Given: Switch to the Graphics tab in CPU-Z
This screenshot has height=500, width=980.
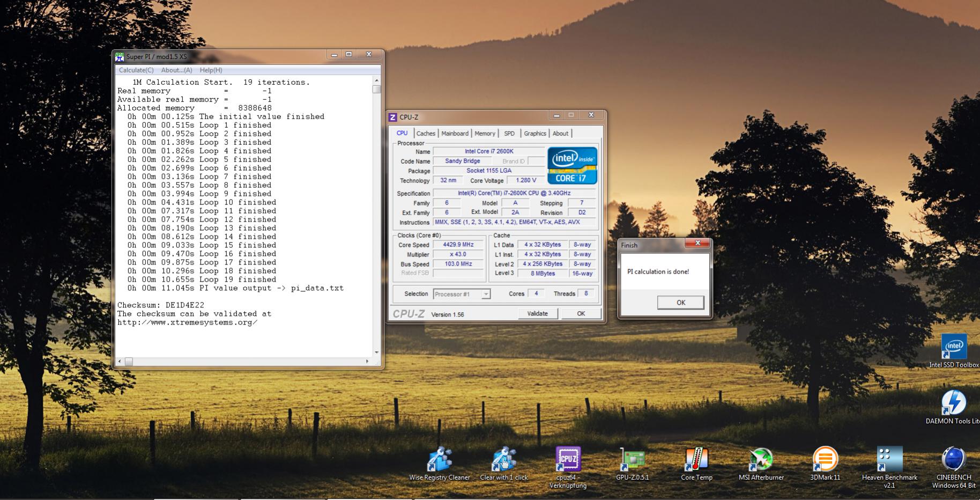Looking at the screenshot, I should pyautogui.click(x=535, y=134).
